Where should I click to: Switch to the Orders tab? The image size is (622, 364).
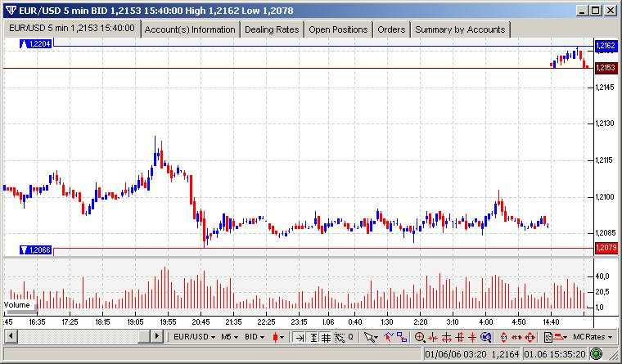[x=391, y=29]
